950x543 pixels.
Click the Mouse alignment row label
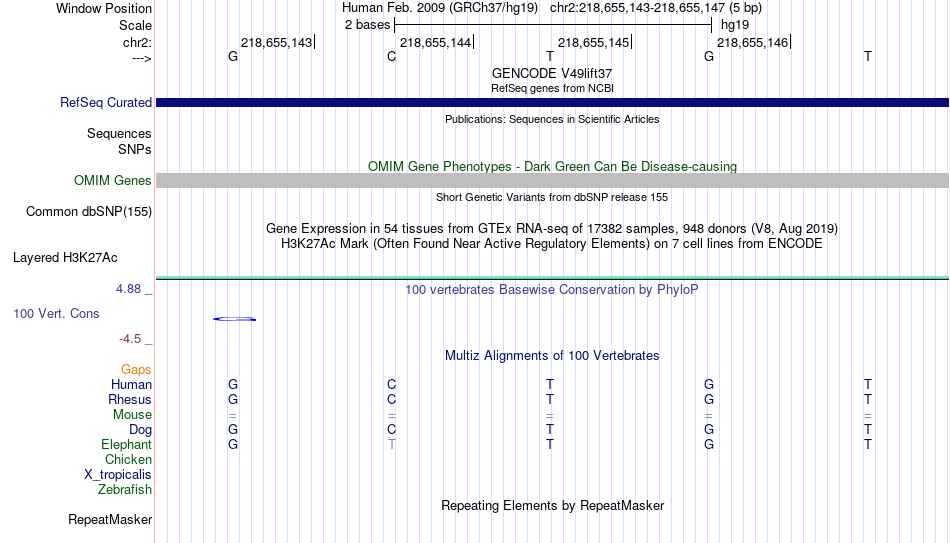(132, 415)
